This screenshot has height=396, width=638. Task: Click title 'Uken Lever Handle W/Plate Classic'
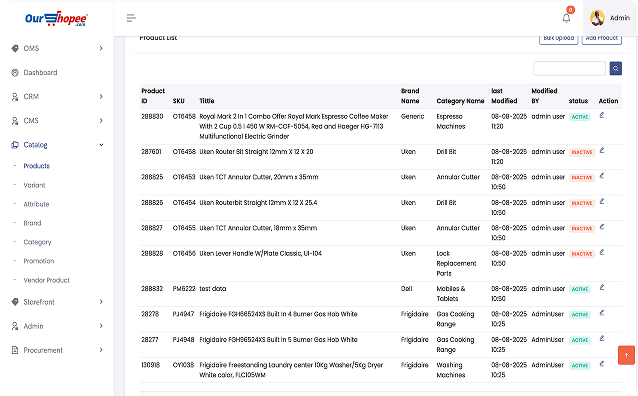pos(260,253)
